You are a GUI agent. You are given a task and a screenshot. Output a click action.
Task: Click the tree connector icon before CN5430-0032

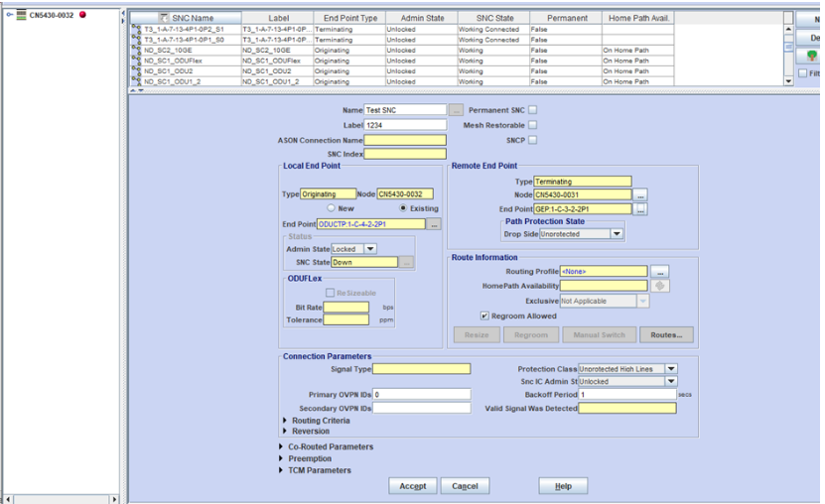tap(10, 15)
